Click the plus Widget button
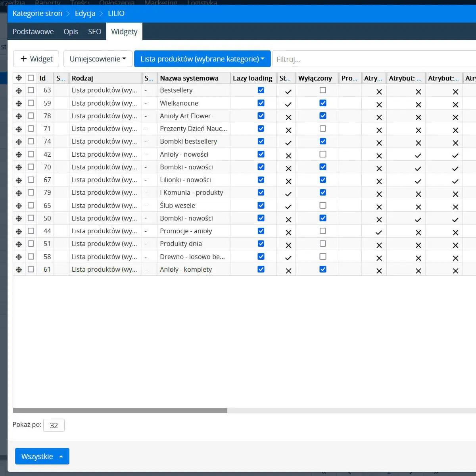This screenshot has height=476, width=476. tap(36, 59)
